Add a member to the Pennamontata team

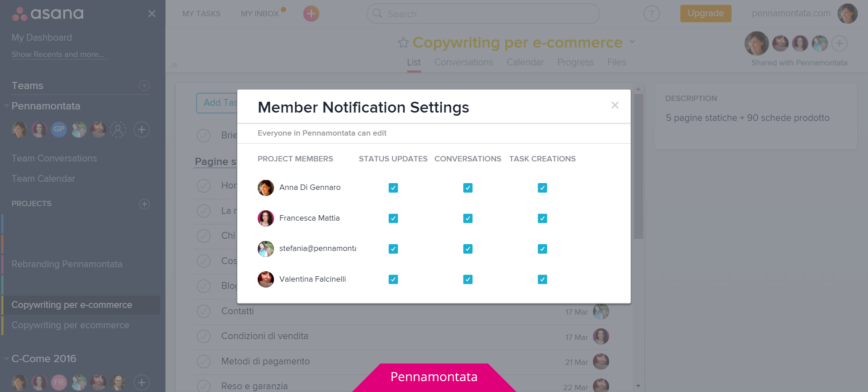142,130
